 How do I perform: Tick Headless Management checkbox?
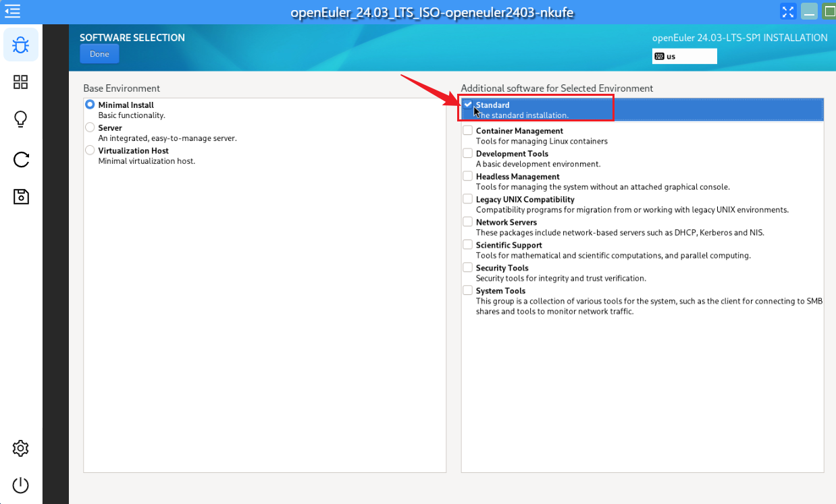tap(467, 176)
